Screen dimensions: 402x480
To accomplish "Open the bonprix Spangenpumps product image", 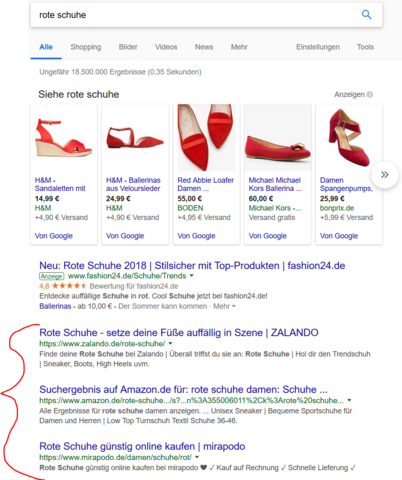I will (349, 137).
